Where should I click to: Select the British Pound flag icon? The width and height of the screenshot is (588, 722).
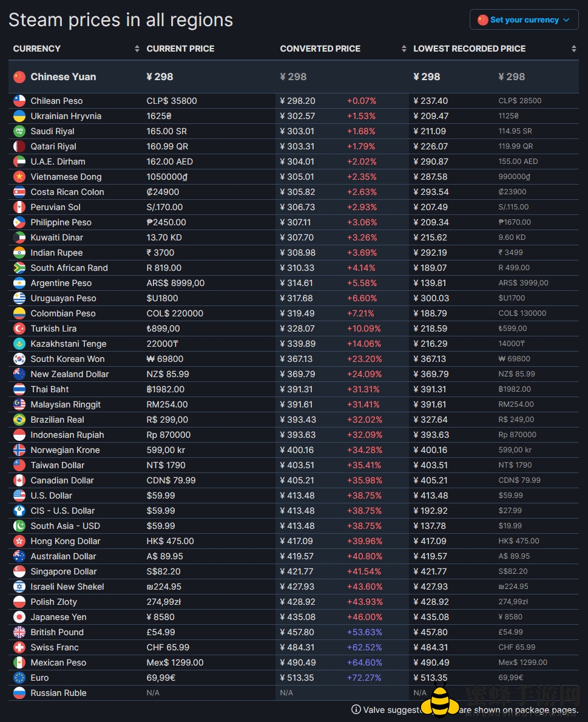coord(19,632)
